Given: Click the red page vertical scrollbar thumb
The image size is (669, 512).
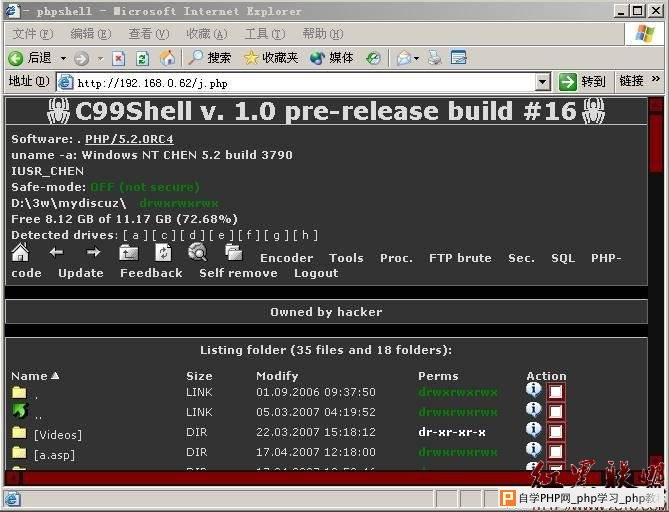Looking at the screenshot, I should click(x=656, y=141).
